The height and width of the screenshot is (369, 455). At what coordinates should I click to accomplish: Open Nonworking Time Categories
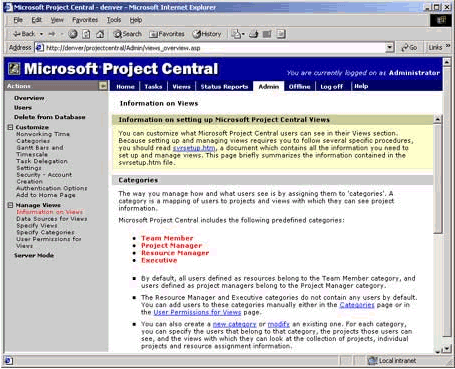(43, 137)
